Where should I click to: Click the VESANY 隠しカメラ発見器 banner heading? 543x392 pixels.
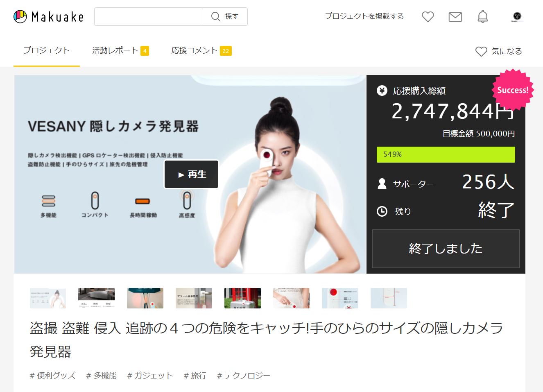click(113, 126)
